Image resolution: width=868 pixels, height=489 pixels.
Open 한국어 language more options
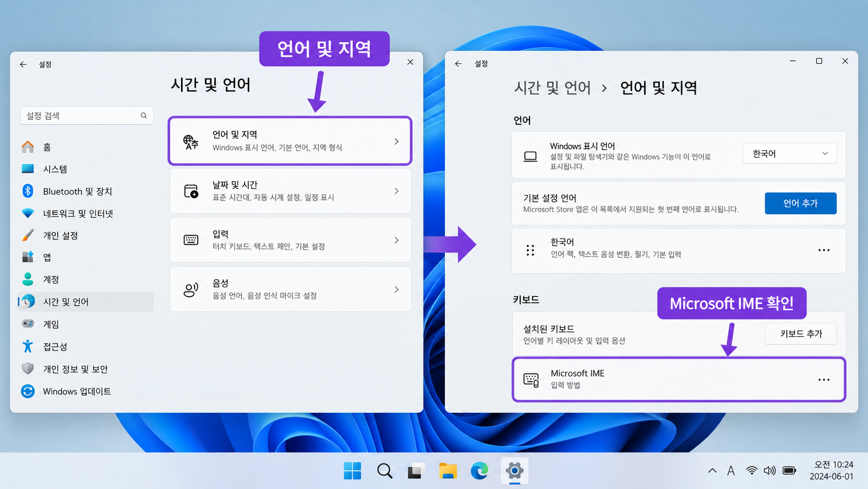[824, 250]
